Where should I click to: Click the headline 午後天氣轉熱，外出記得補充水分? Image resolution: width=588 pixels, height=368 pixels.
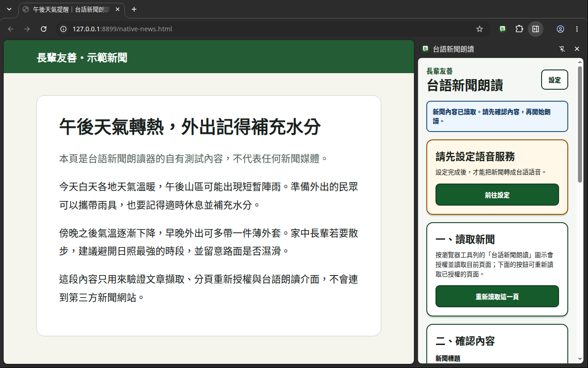pos(190,126)
